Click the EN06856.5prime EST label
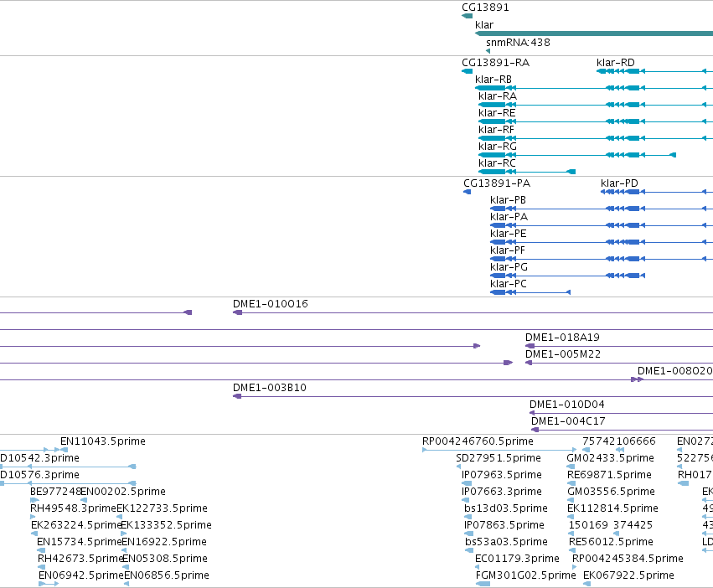Screen dimensions: 713x588 (167, 575)
